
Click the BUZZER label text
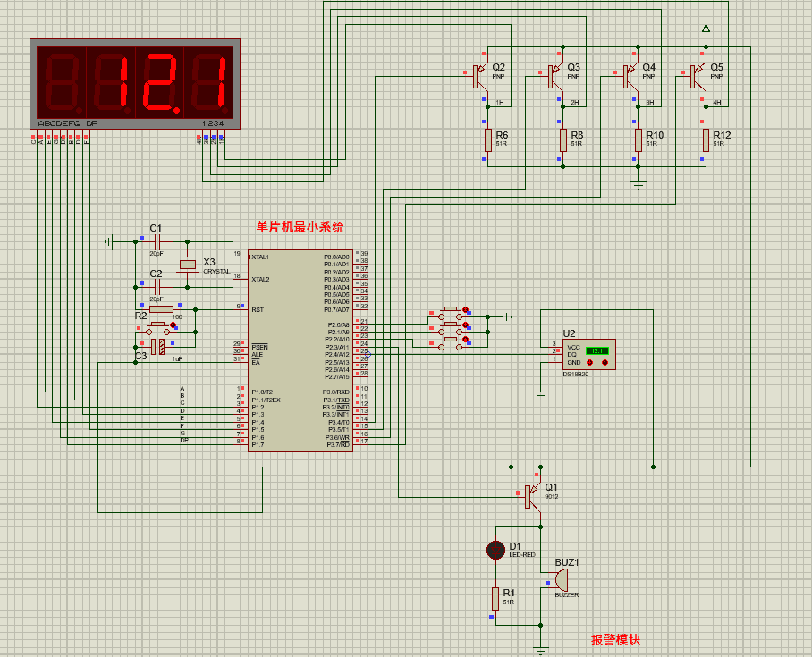pyautogui.click(x=567, y=594)
